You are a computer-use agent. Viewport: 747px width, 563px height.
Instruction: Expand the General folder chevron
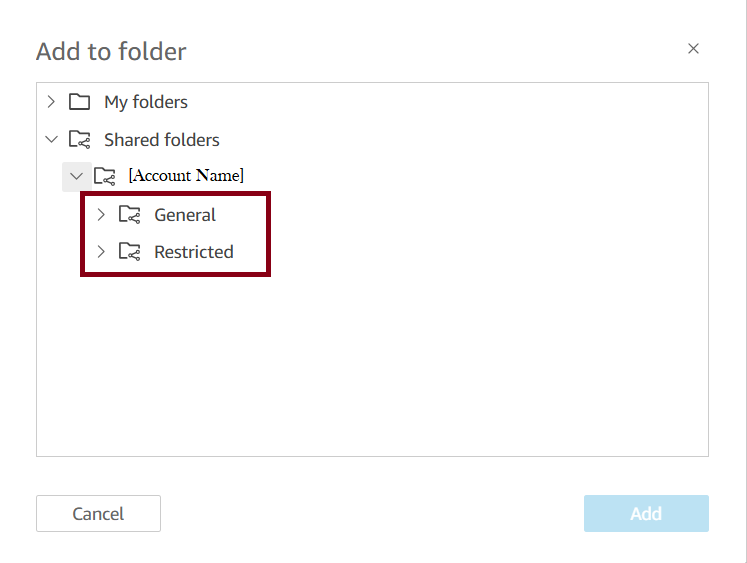(101, 215)
